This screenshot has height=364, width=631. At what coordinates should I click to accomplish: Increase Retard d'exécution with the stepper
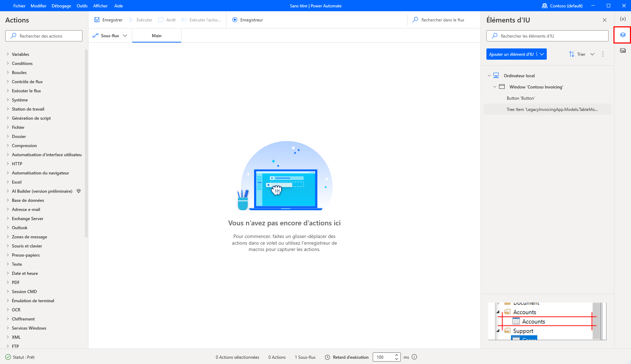[396, 355]
